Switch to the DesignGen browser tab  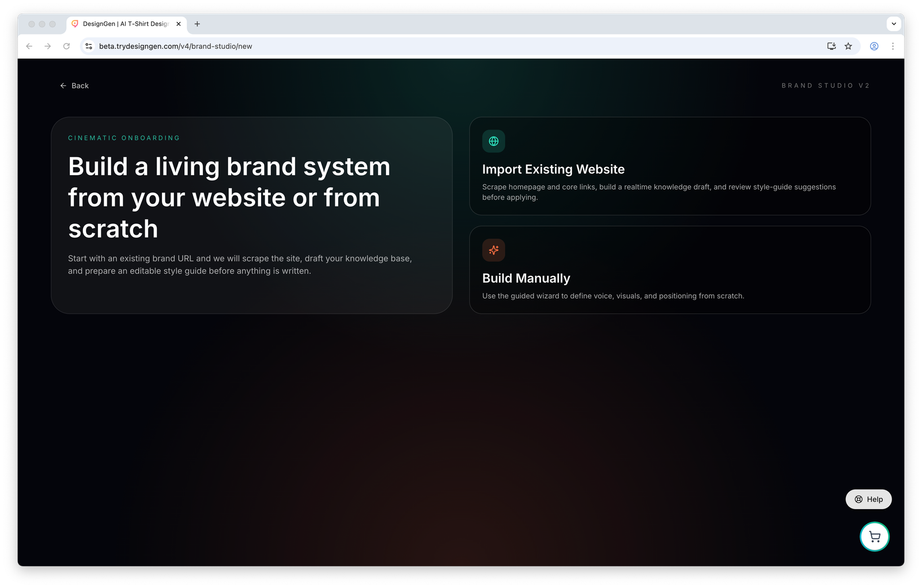124,24
